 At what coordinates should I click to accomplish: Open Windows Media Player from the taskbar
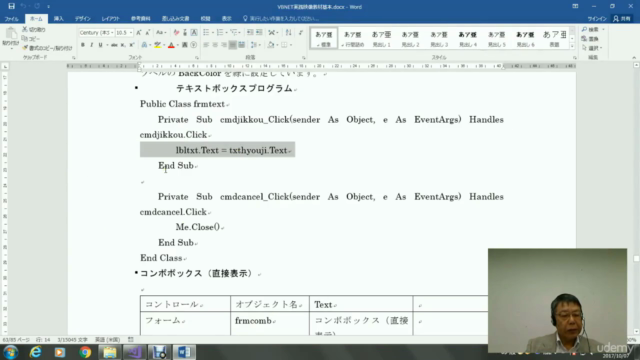pyautogui.click(x=60, y=352)
